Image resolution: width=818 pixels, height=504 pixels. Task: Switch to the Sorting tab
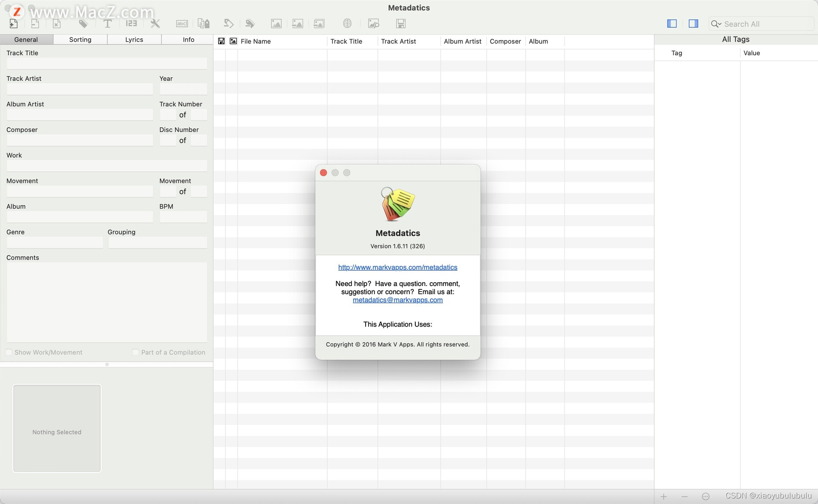click(x=80, y=39)
